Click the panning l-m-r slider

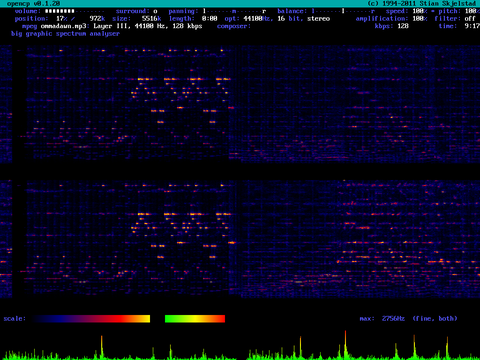tap(235, 11)
